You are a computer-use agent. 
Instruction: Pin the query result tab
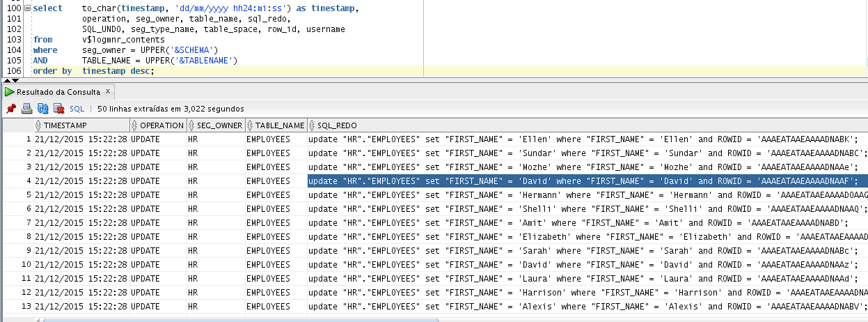(10, 109)
